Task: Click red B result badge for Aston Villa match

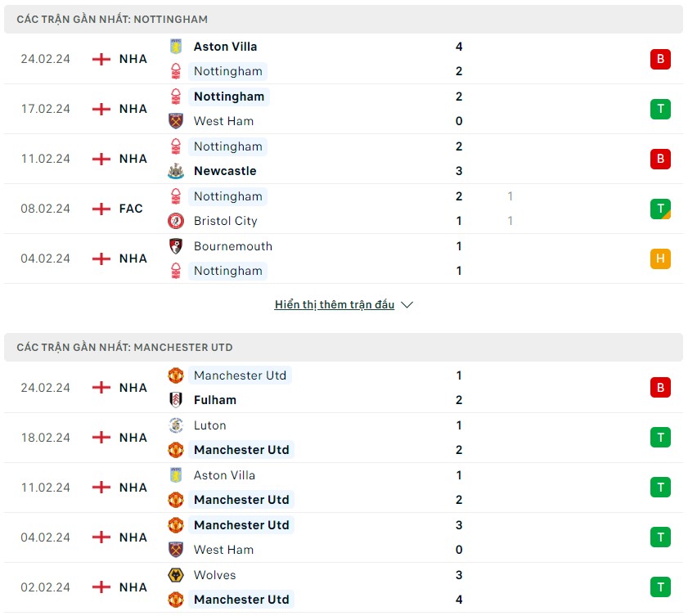Action: [x=660, y=59]
